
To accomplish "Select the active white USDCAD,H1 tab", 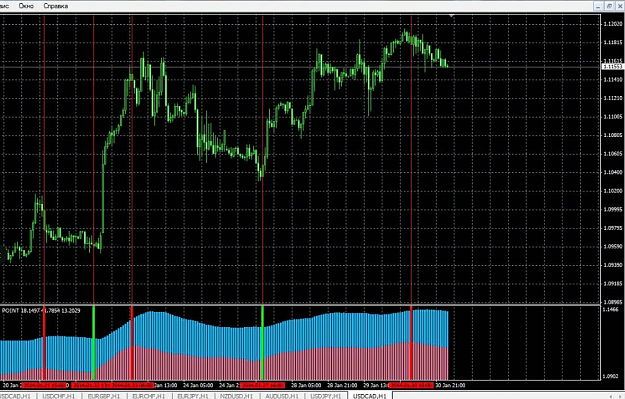I will tap(369, 396).
